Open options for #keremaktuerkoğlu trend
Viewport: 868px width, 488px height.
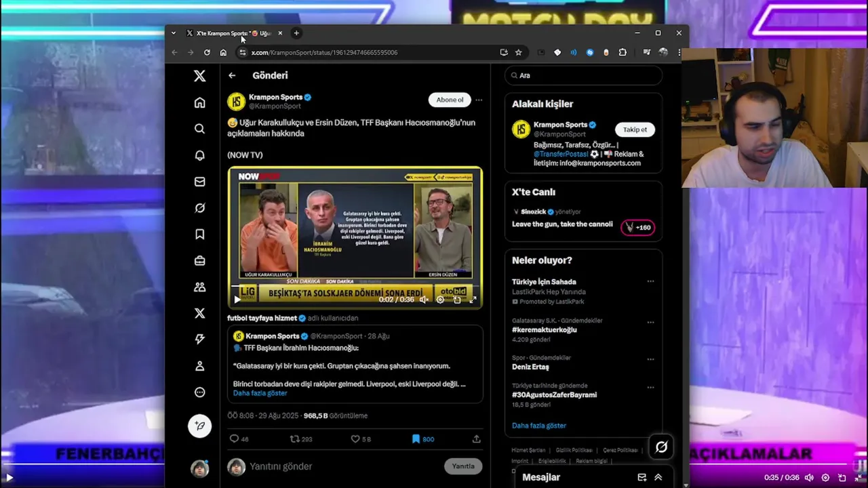coord(650,323)
